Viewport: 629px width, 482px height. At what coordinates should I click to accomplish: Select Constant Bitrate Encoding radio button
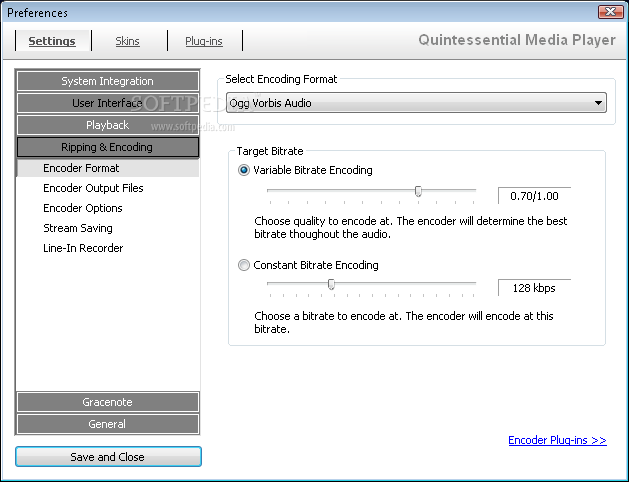[x=243, y=265]
